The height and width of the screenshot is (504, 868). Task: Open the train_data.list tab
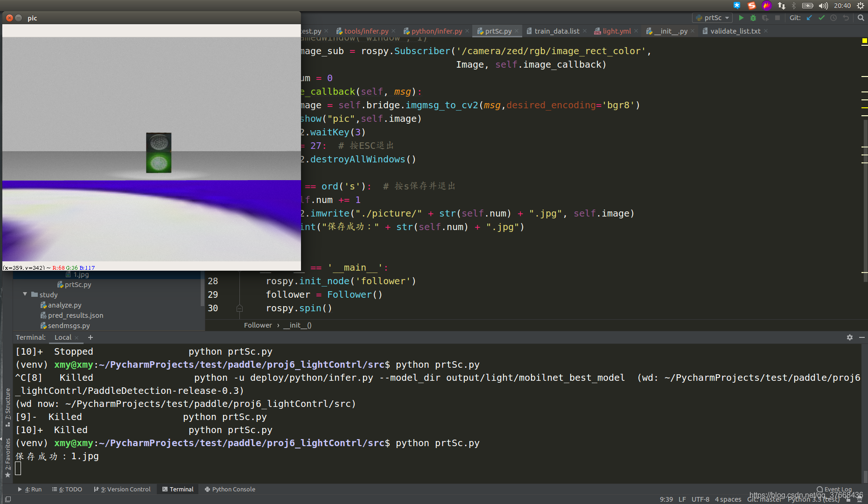557,31
